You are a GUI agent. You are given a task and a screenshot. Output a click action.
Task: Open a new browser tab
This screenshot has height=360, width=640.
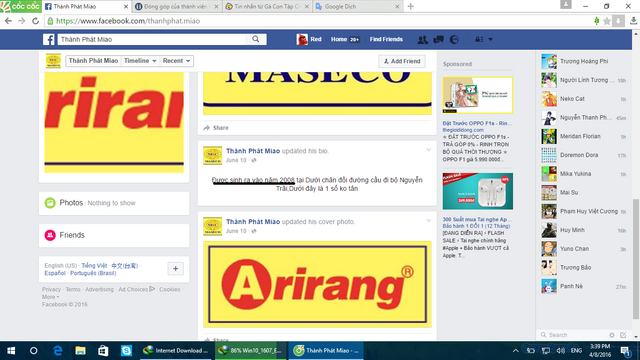pos(411,7)
